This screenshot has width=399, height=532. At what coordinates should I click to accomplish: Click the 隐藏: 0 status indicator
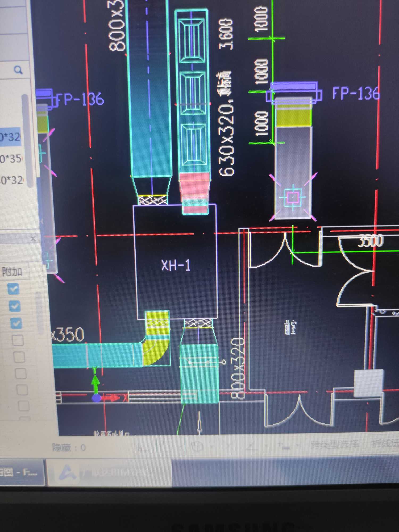coord(69,448)
